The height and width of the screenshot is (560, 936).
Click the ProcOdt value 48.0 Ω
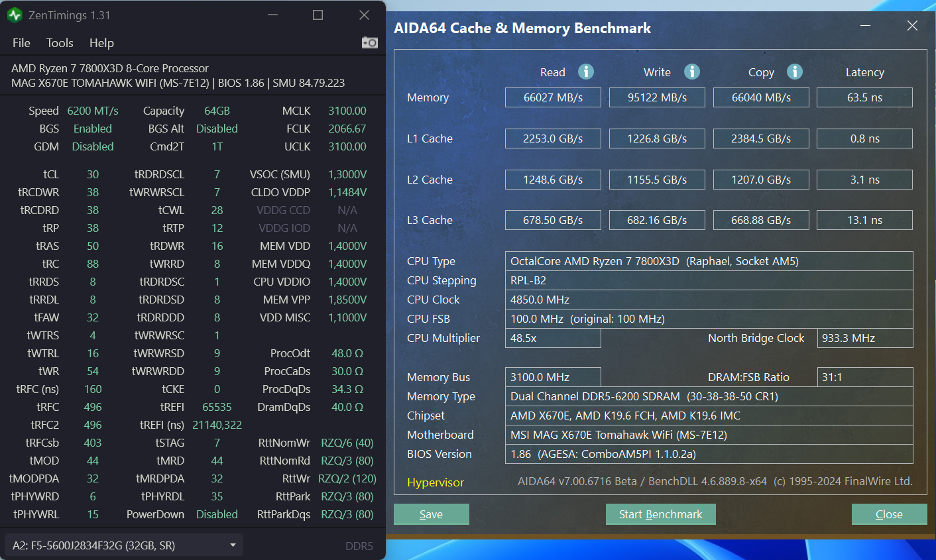tap(347, 353)
